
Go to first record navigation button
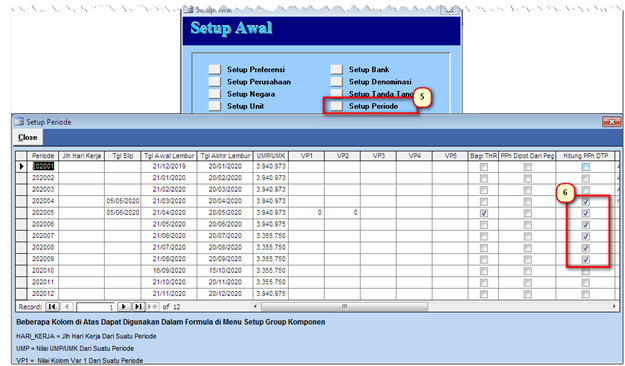(52, 307)
